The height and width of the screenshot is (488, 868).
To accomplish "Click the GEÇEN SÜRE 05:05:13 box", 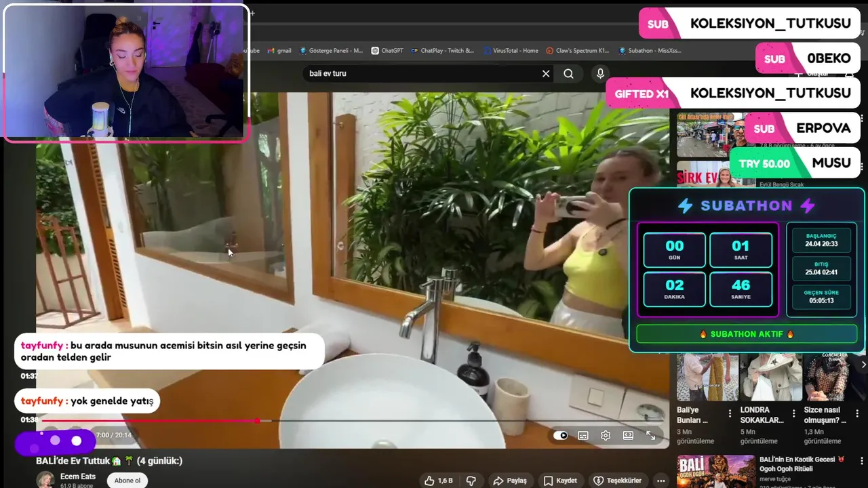I will coord(821,297).
